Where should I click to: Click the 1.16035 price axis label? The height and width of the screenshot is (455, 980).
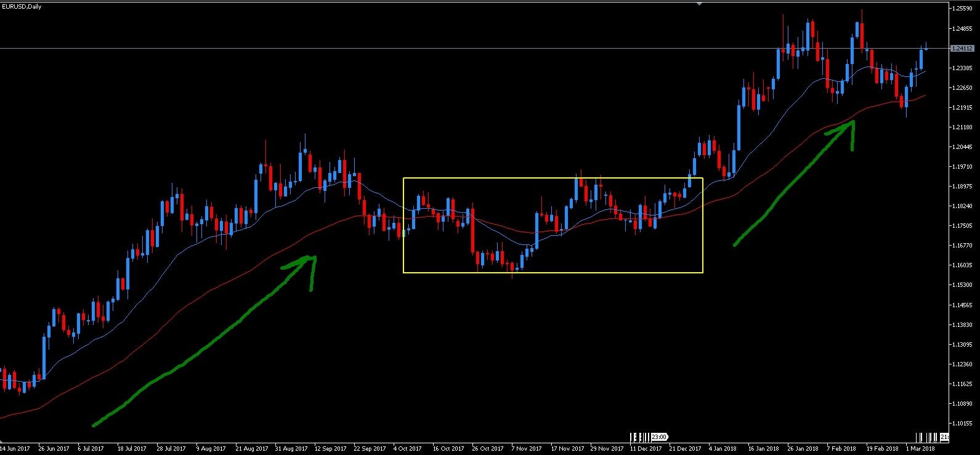point(962,265)
